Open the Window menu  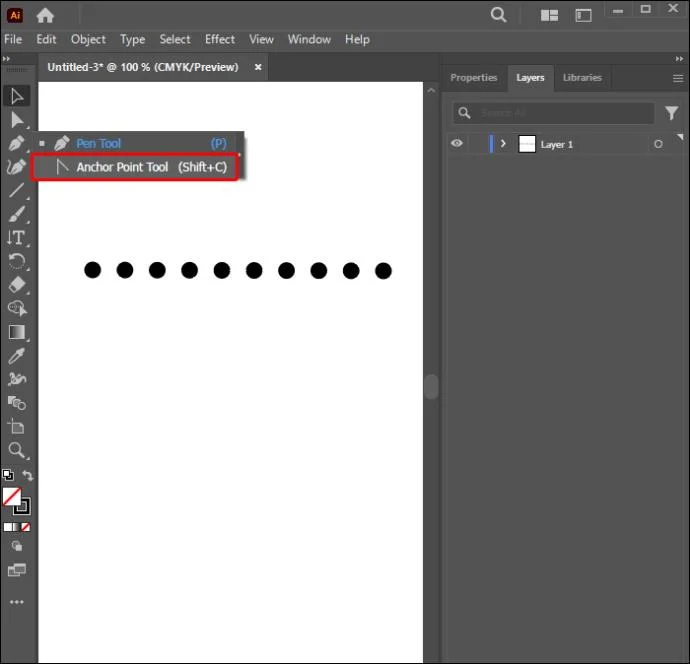[309, 40]
